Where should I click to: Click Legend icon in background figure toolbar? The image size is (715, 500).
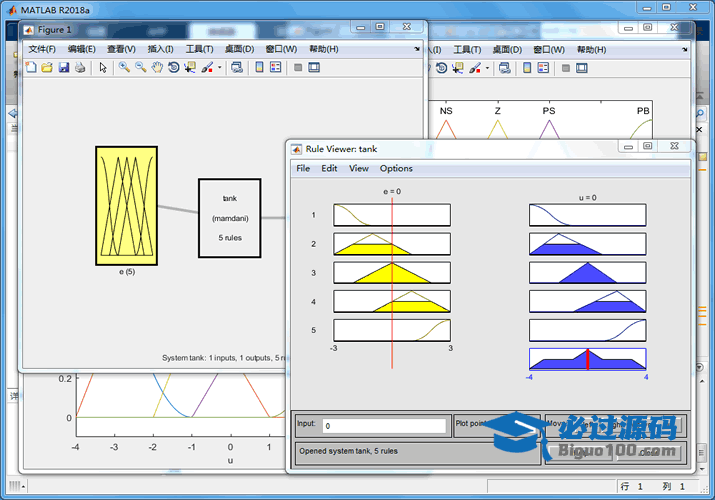543,68
